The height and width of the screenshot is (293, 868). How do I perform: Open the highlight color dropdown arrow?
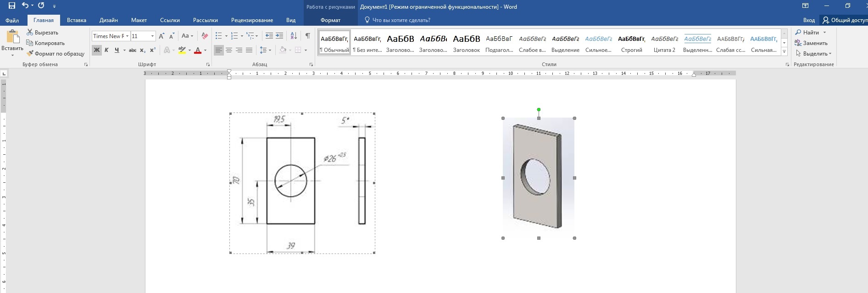189,50
